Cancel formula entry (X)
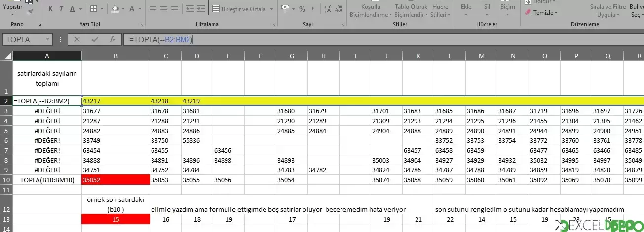Image resolution: width=644 pixels, height=232 pixels. pyautogui.click(x=76, y=39)
